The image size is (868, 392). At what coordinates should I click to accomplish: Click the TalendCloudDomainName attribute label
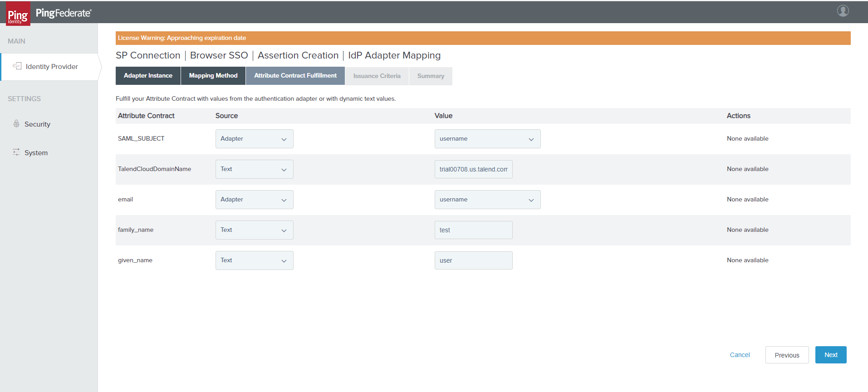(x=154, y=169)
